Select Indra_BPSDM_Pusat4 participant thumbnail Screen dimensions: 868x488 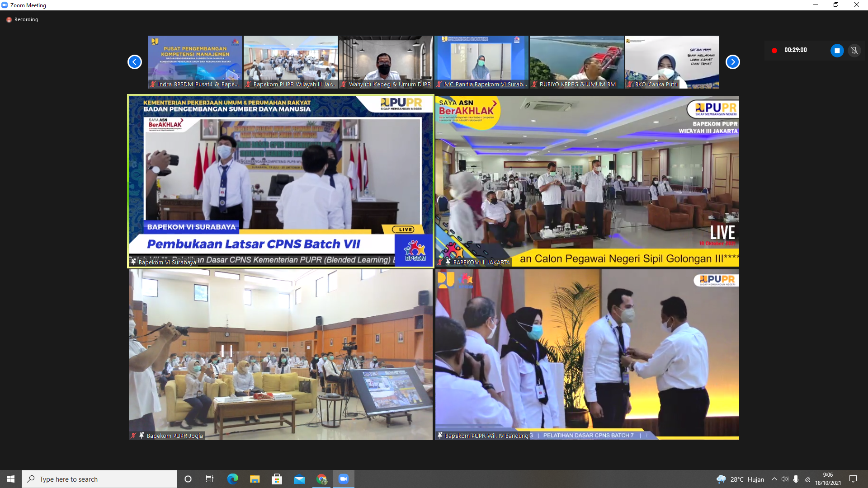(x=195, y=62)
